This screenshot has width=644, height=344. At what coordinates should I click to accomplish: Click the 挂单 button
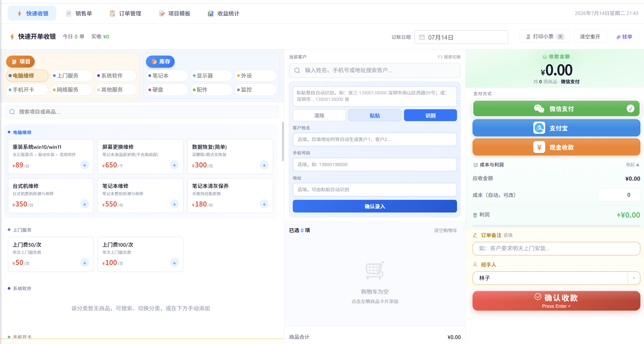point(624,36)
